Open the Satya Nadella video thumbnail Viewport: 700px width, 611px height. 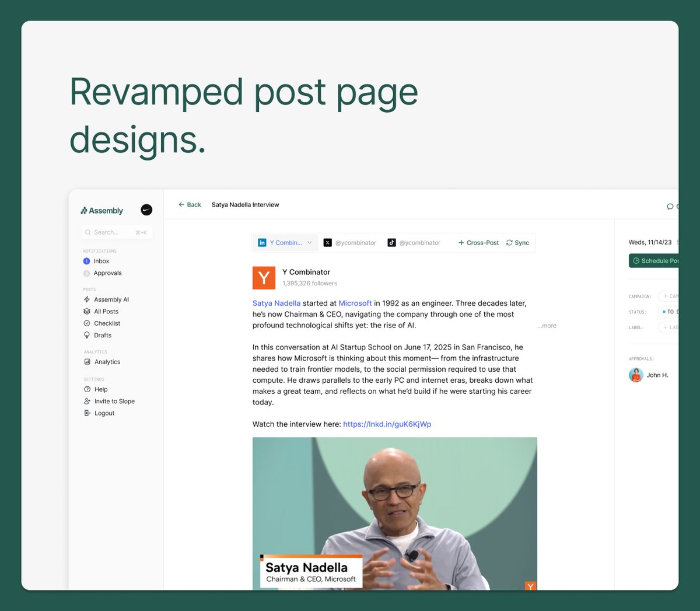(x=395, y=514)
